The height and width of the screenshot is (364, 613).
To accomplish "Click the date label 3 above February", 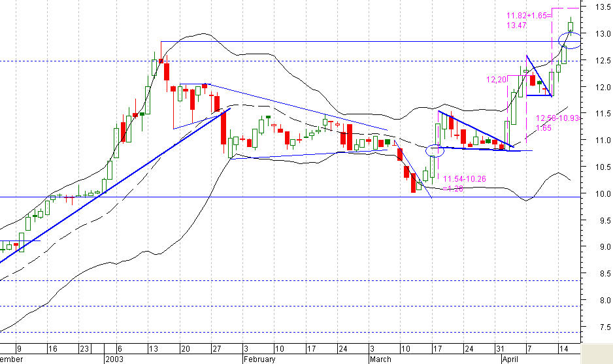I will point(246,349).
